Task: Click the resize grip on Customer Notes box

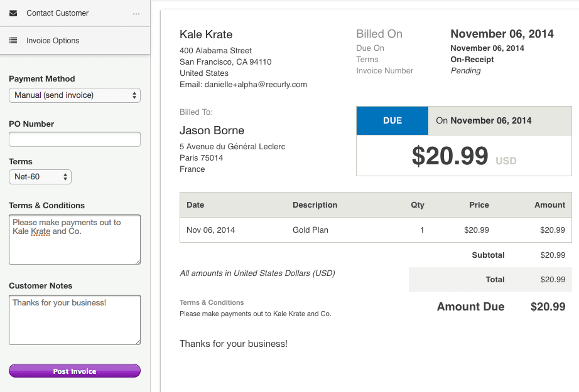Action: click(x=137, y=342)
